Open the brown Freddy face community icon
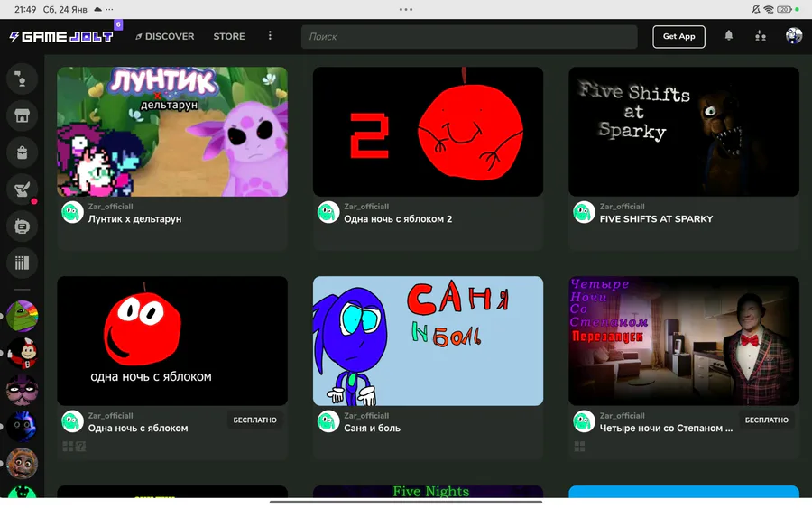Screen dimensions: 812x508 [22, 464]
